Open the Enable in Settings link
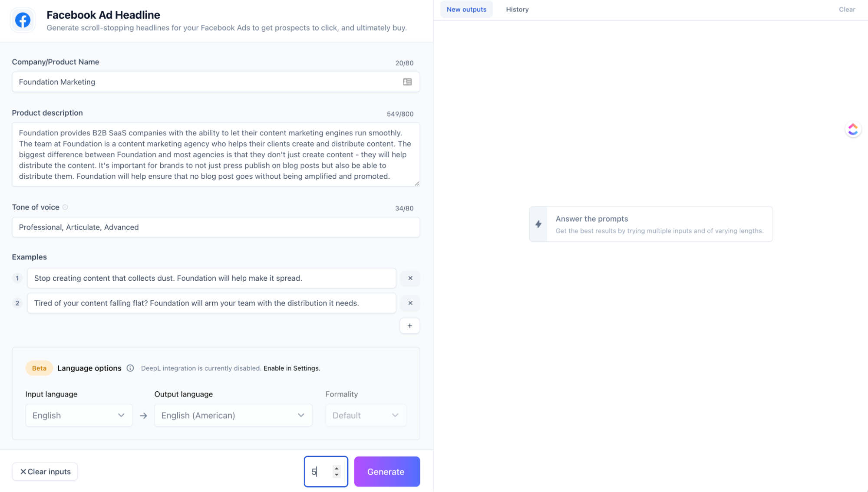868x492 pixels. pyautogui.click(x=291, y=368)
